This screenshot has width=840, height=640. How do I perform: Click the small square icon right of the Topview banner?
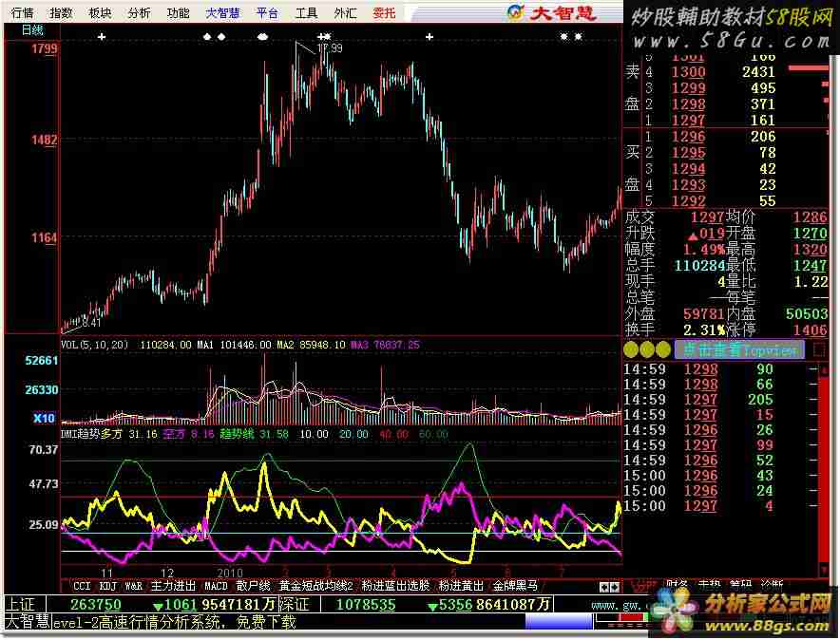819,350
